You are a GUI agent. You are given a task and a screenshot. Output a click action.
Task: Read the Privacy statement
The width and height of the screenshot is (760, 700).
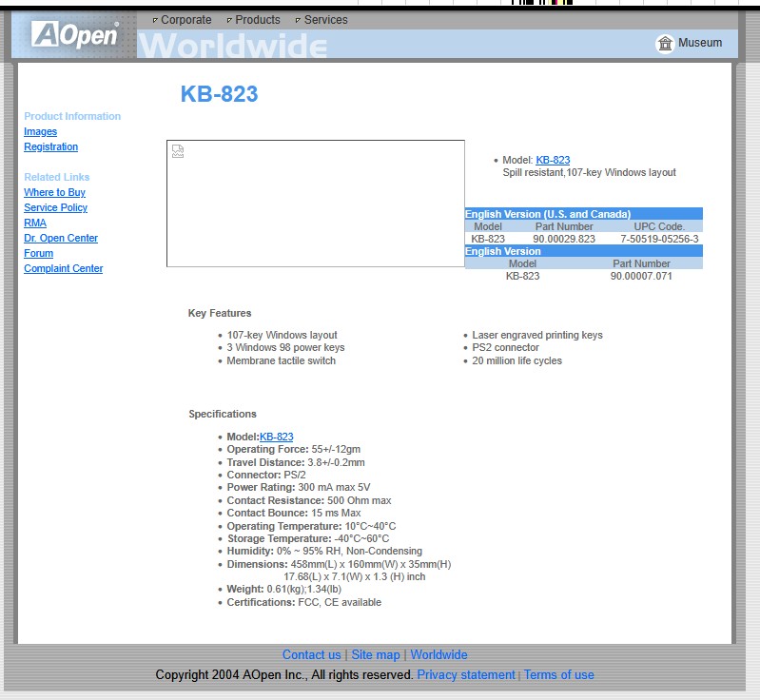tap(466, 674)
